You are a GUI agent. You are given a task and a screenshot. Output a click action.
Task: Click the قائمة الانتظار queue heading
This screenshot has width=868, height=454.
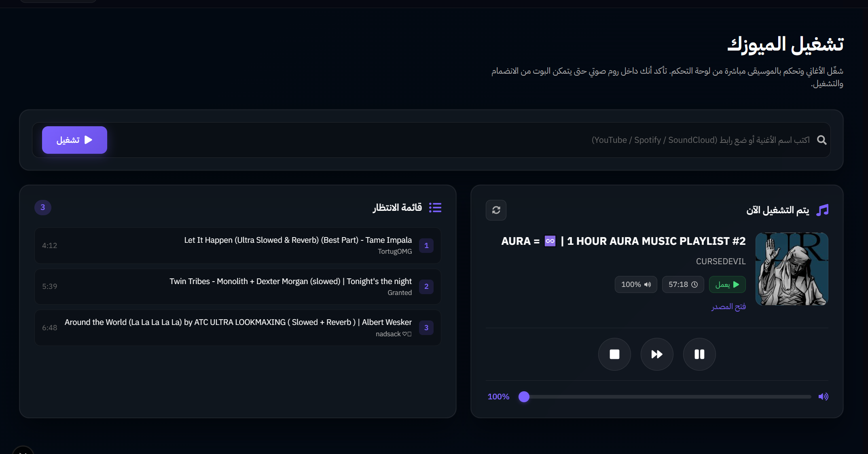point(397,208)
